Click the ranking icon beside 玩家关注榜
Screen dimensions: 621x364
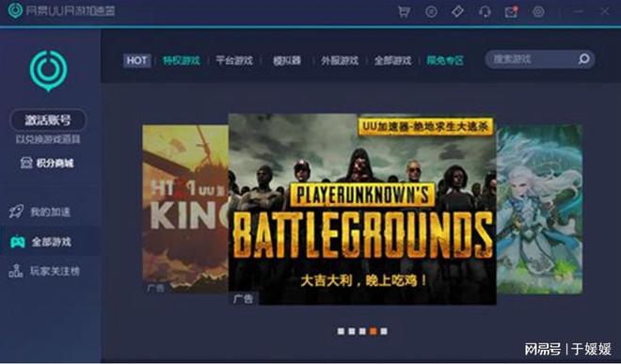(16, 271)
